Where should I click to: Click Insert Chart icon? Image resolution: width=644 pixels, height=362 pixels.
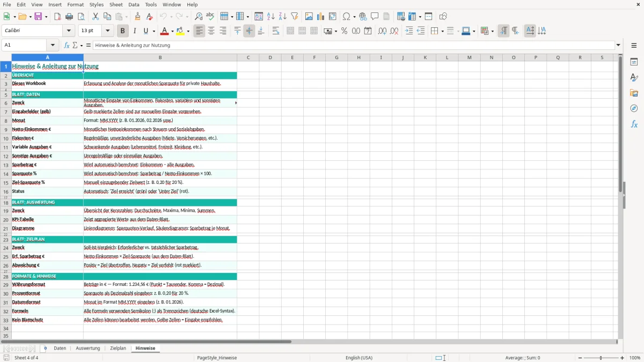coord(320,17)
